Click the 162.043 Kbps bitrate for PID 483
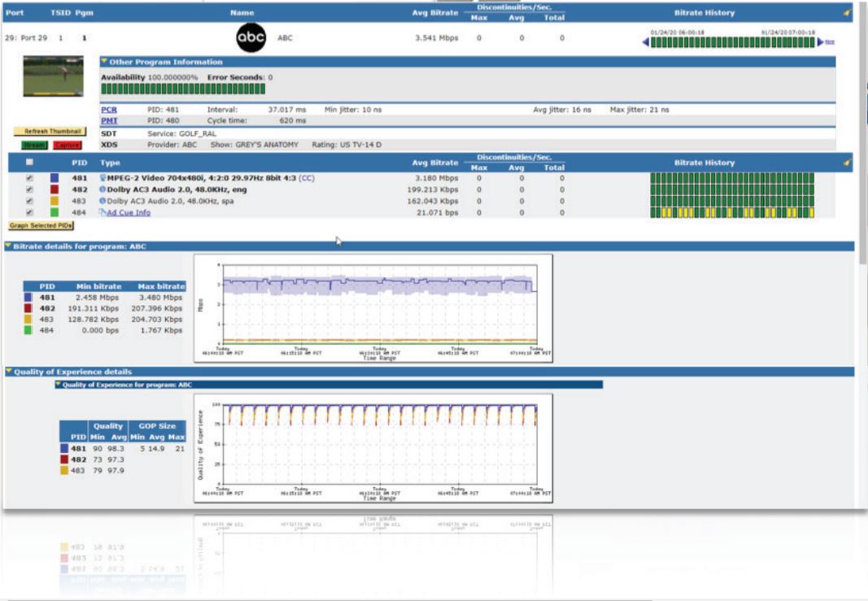This screenshot has height=601, width=868. click(x=433, y=201)
